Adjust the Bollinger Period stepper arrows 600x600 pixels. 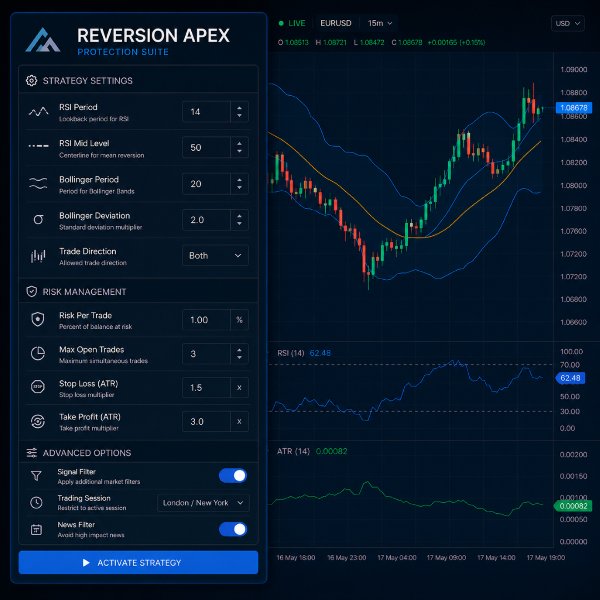(x=240, y=184)
